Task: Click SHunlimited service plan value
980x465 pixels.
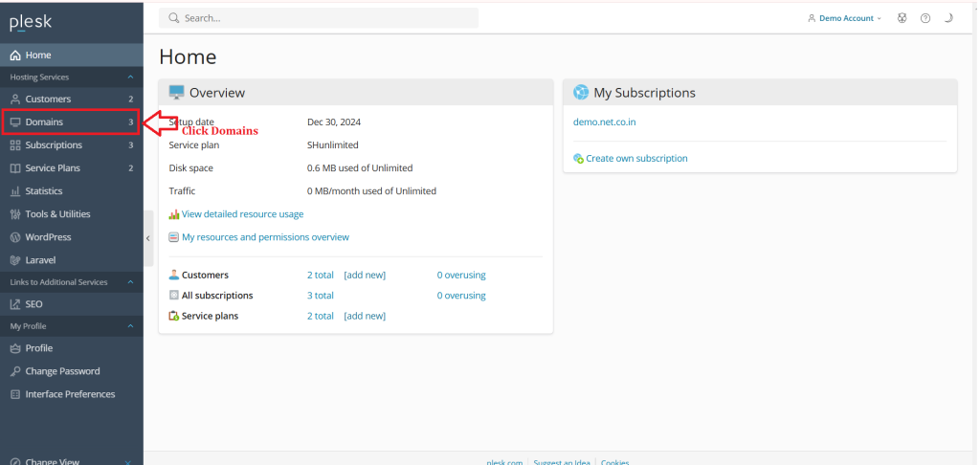Action: coord(332,145)
